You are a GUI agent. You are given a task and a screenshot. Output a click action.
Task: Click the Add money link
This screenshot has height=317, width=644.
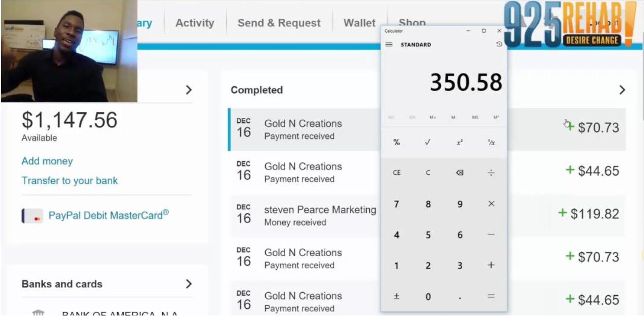[x=47, y=161]
